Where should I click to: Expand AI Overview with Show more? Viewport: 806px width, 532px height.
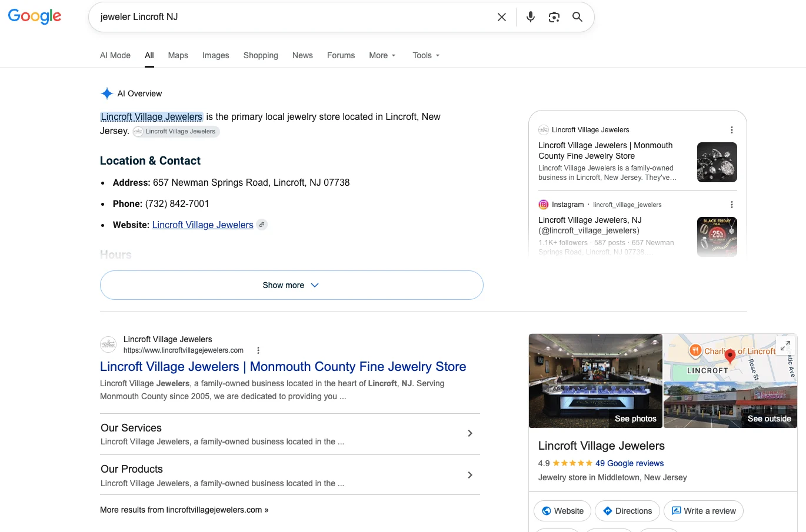pyautogui.click(x=292, y=285)
